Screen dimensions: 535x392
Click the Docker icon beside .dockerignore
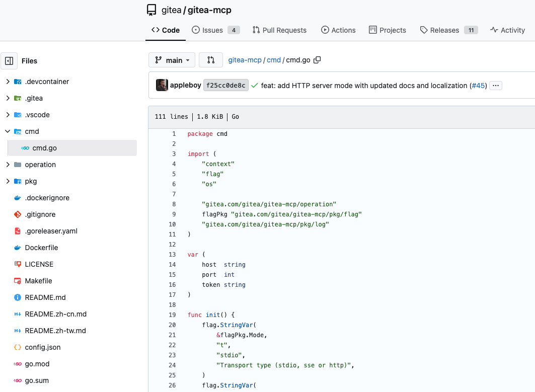pyautogui.click(x=18, y=198)
